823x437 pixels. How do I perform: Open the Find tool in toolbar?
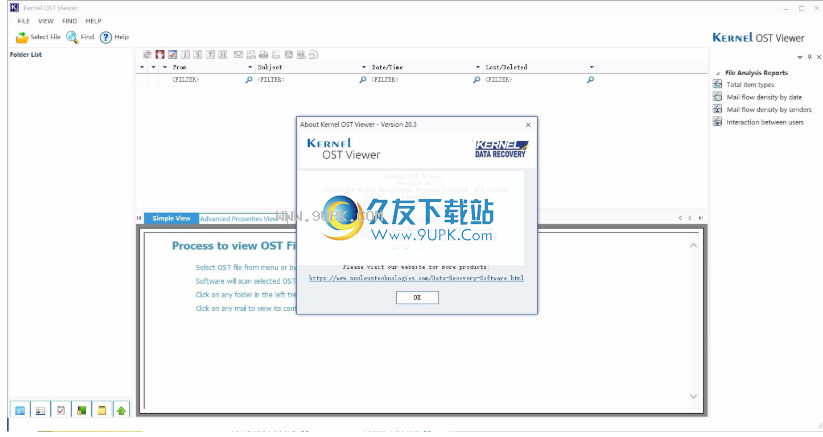(x=80, y=37)
